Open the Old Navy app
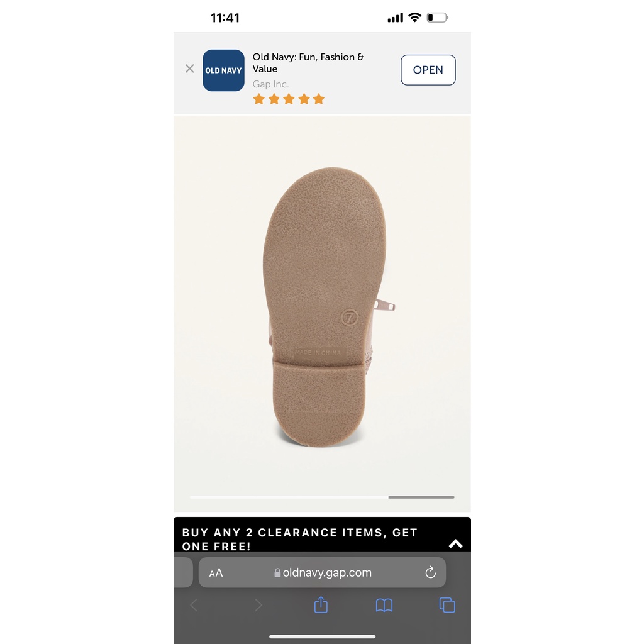The height and width of the screenshot is (644, 644). 428,70
